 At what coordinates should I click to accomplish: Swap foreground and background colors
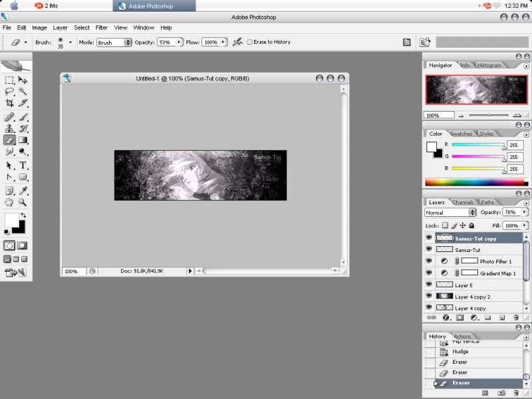click(23, 215)
